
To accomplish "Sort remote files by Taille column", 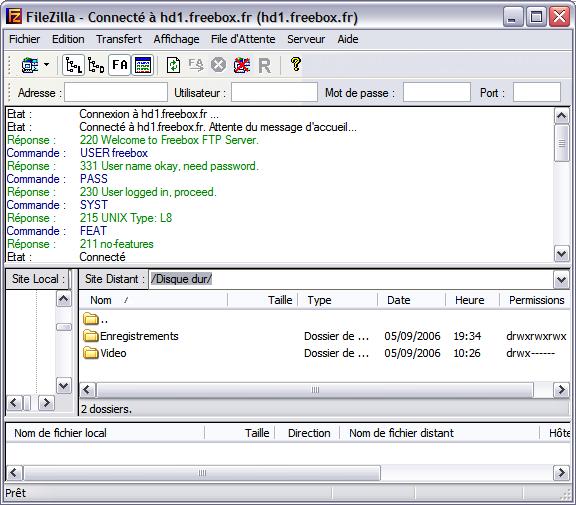I will click(263, 300).
